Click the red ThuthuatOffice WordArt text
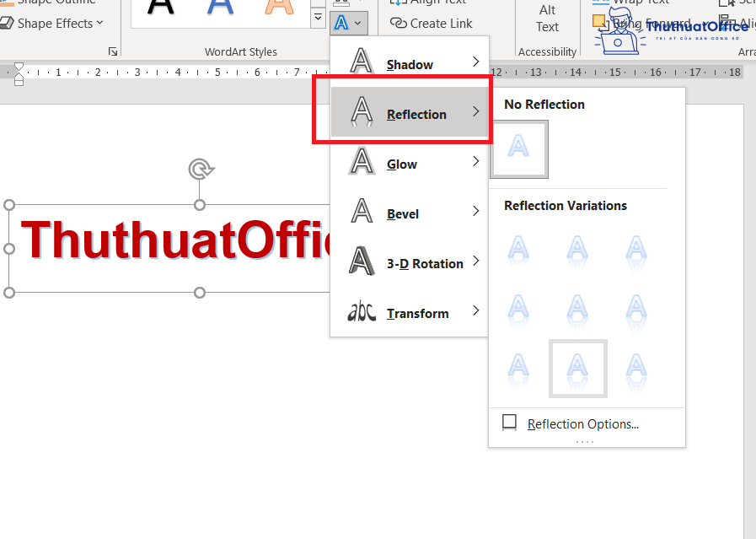The image size is (756, 539). 175,240
